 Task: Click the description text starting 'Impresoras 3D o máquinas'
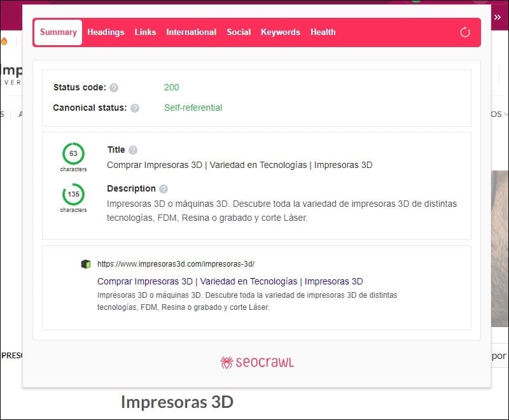pyautogui.click(x=282, y=211)
